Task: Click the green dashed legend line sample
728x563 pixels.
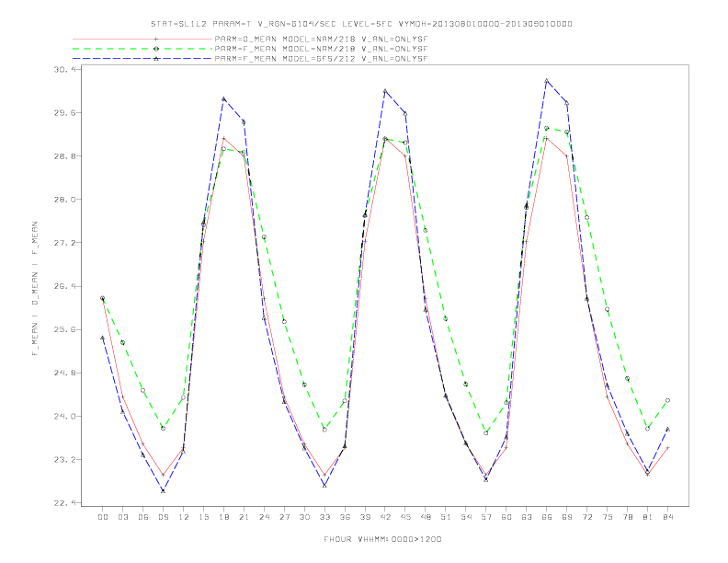Action: tap(142, 49)
